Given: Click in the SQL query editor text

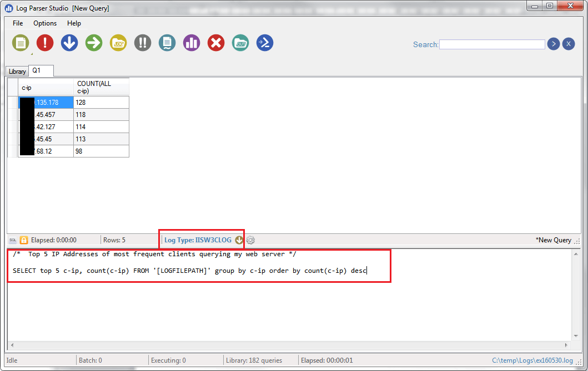Looking at the screenshot, I should tap(189, 271).
